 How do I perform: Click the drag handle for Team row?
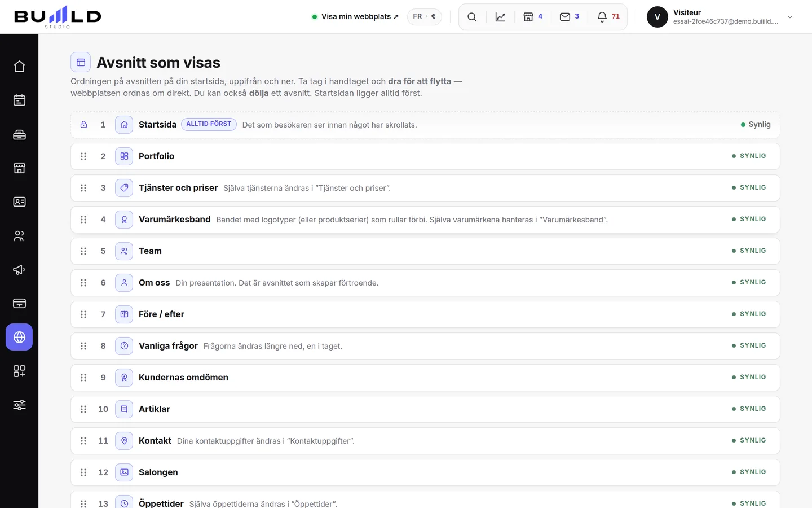[x=83, y=251]
